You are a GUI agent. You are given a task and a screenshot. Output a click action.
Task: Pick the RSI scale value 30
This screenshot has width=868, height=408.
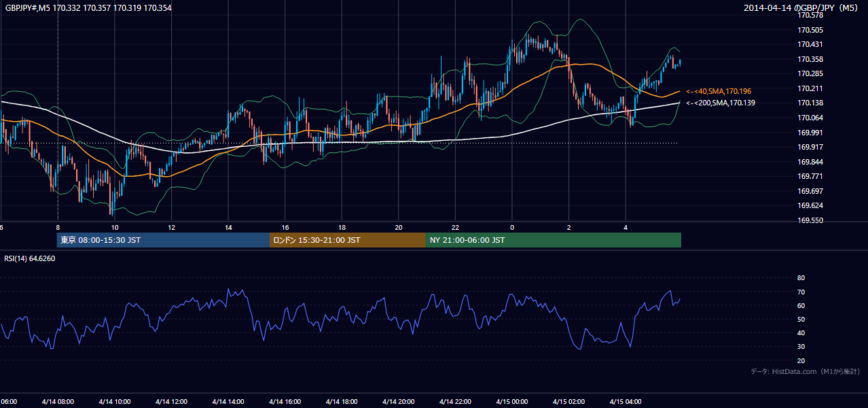(x=801, y=347)
